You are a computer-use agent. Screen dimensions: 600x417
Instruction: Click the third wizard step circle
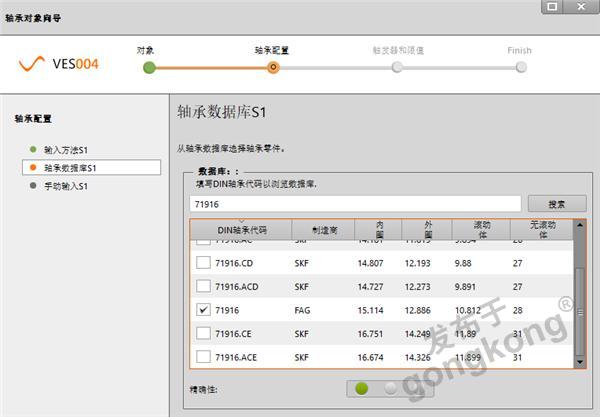click(x=397, y=67)
